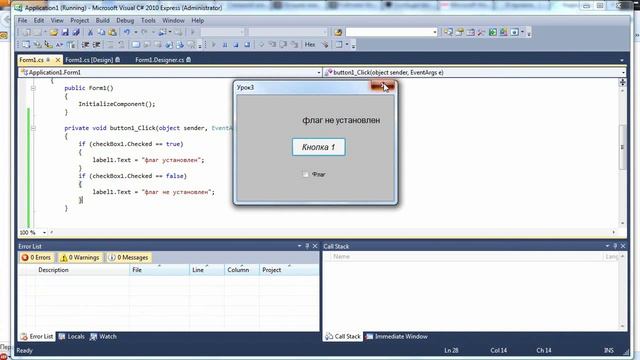
Task: Pin the Error List panel auto-hide
Action: click(307, 246)
